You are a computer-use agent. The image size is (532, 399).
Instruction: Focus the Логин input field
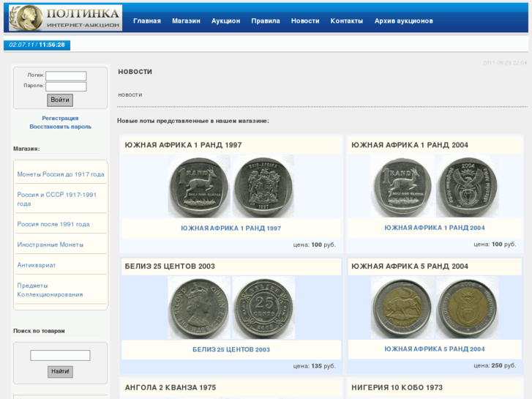(x=66, y=75)
